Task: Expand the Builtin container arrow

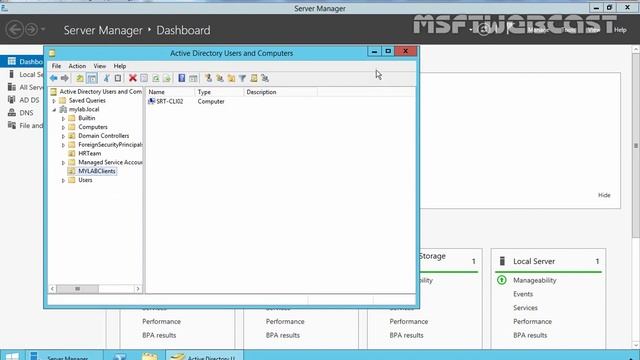Action: click(63, 118)
